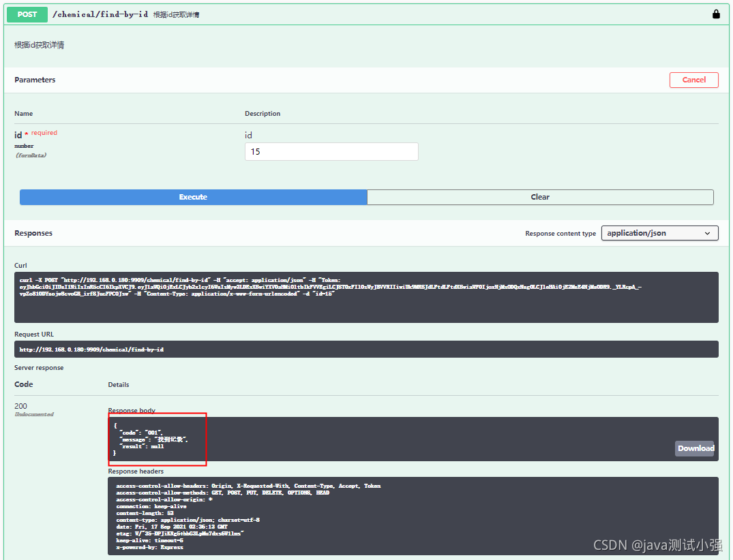This screenshot has width=733, height=560.
Task: Select the Curl command text block
Action: click(x=366, y=297)
